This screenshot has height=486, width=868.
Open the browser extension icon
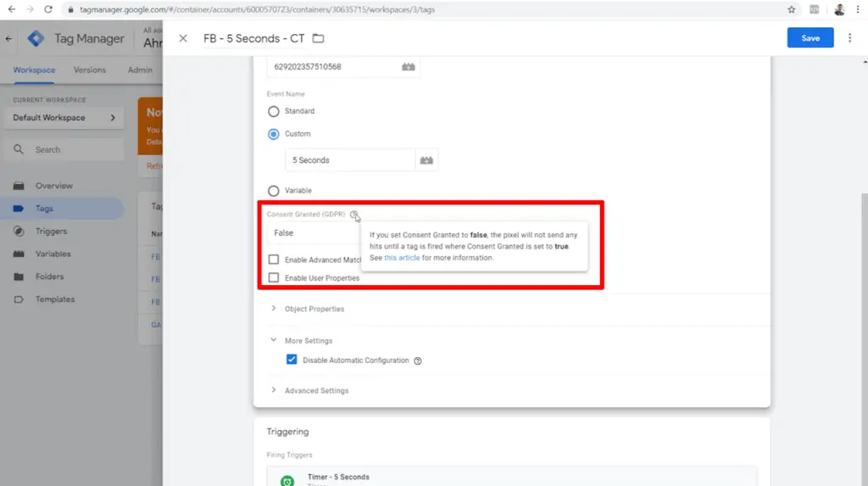(815, 9)
